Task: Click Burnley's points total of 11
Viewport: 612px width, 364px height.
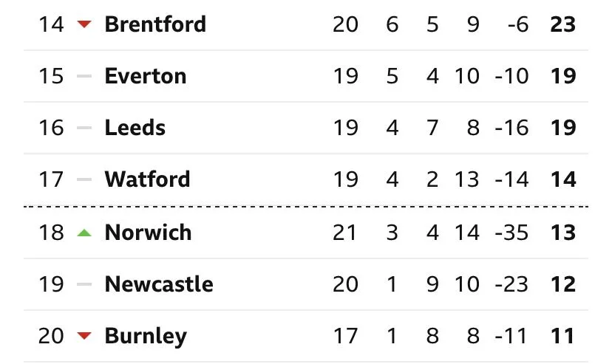Action: coord(562,337)
